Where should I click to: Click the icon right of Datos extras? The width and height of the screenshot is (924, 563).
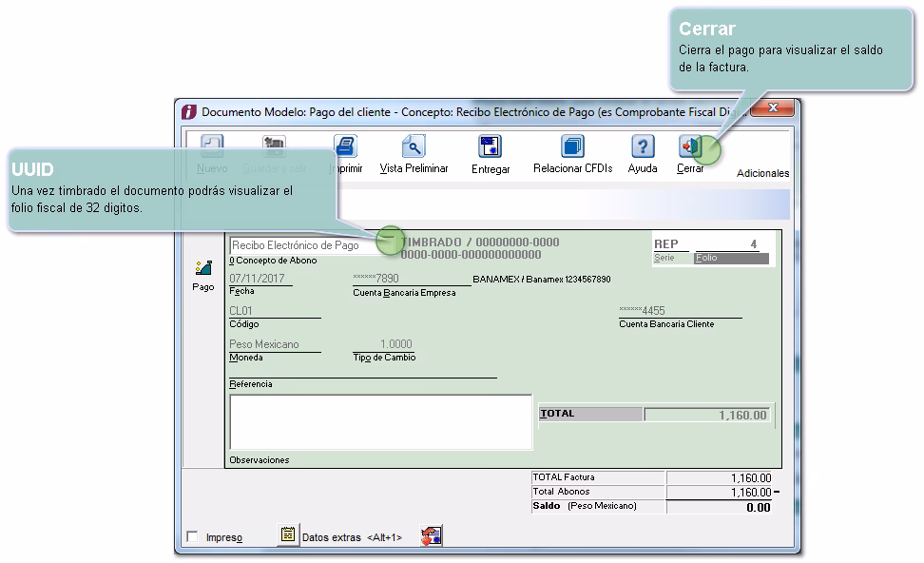pyautogui.click(x=432, y=535)
